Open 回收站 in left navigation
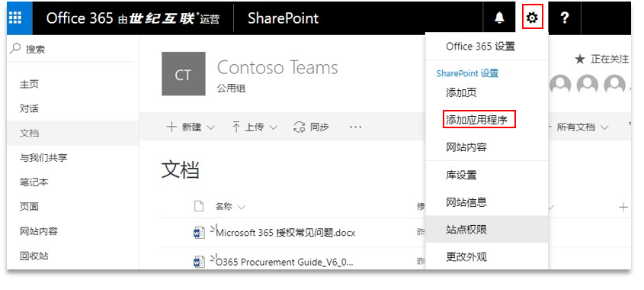The height and width of the screenshot is (290, 644). [x=34, y=256]
